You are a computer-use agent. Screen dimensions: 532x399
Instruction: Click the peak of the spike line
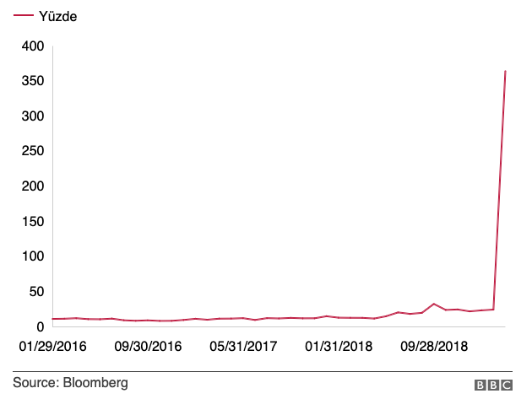tap(505, 72)
